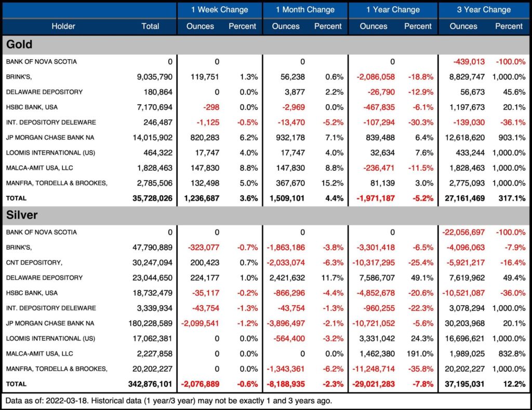Click Silver total holdings value 342,876,101
532x410 pixels.
coord(148,384)
